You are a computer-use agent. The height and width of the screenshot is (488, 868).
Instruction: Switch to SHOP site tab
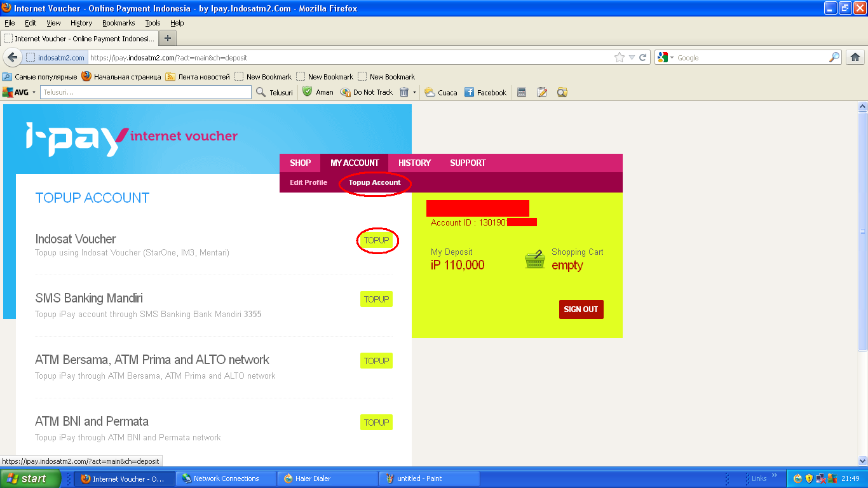point(301,163)
